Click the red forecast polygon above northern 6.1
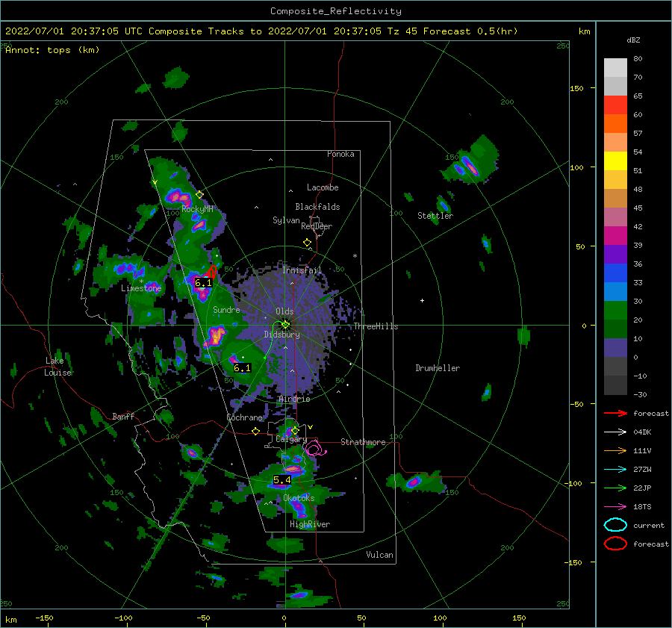672x628 pixels. [x=211, y=272]
